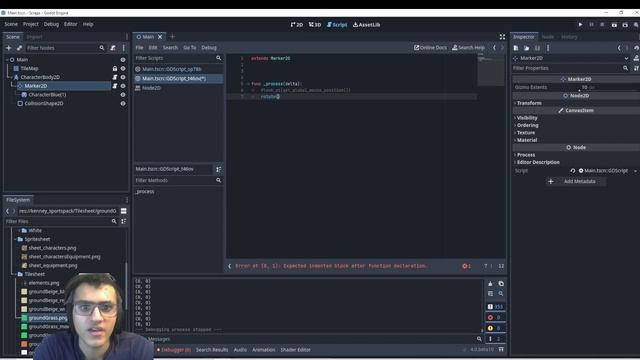This screenshot has height=360, width=640.
Task: Hide the TileMap node
Action: coord(123,69)
